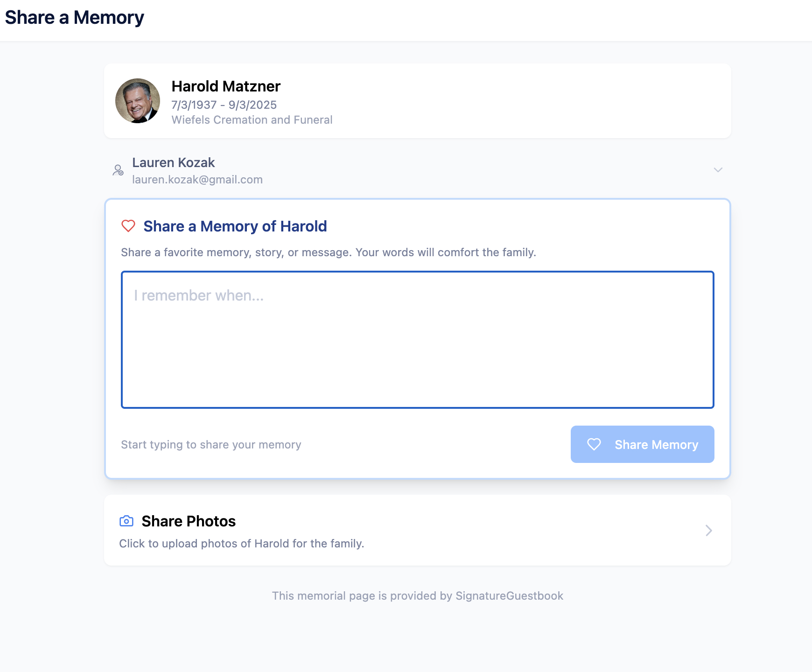Click the red heart icon
The image size is (812, 672).
128,226
